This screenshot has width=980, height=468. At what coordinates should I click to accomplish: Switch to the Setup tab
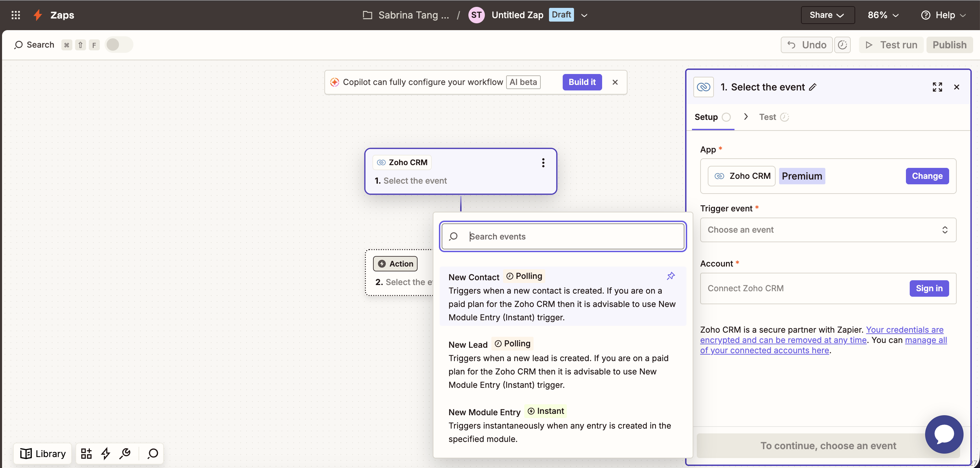[x=713, y=117]
